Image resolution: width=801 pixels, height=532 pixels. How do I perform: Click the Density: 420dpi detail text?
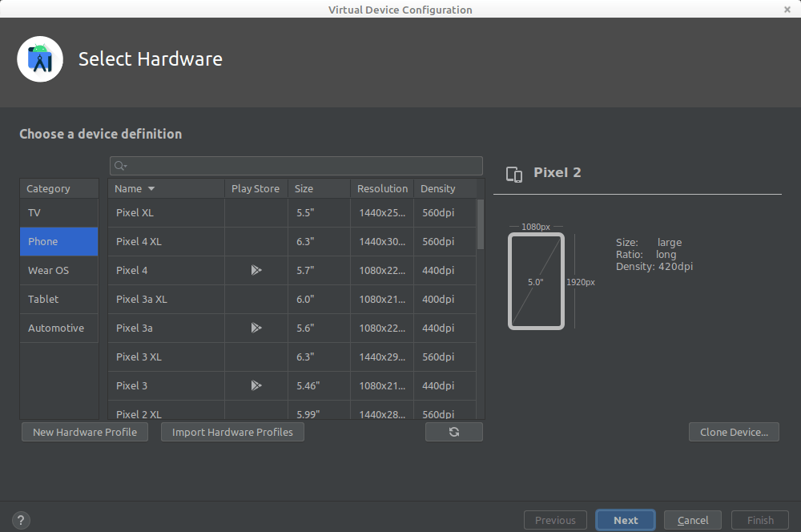click(654, 266)
